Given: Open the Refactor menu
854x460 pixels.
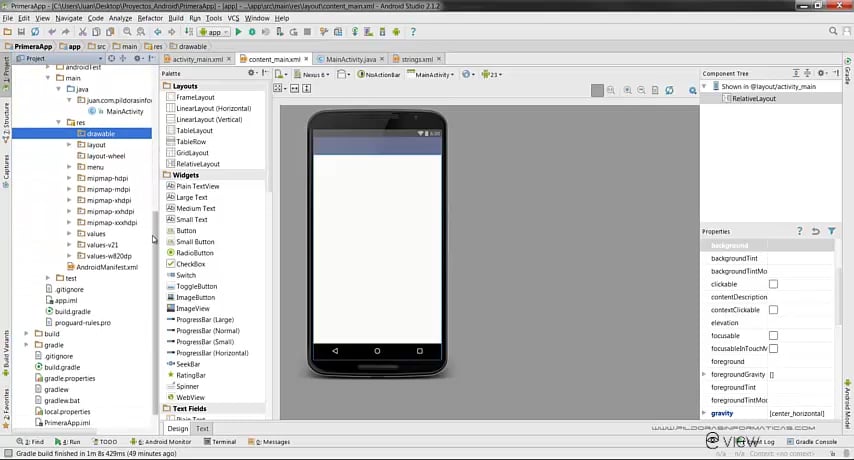Looking at the screenshot, I should click(150, 18).
